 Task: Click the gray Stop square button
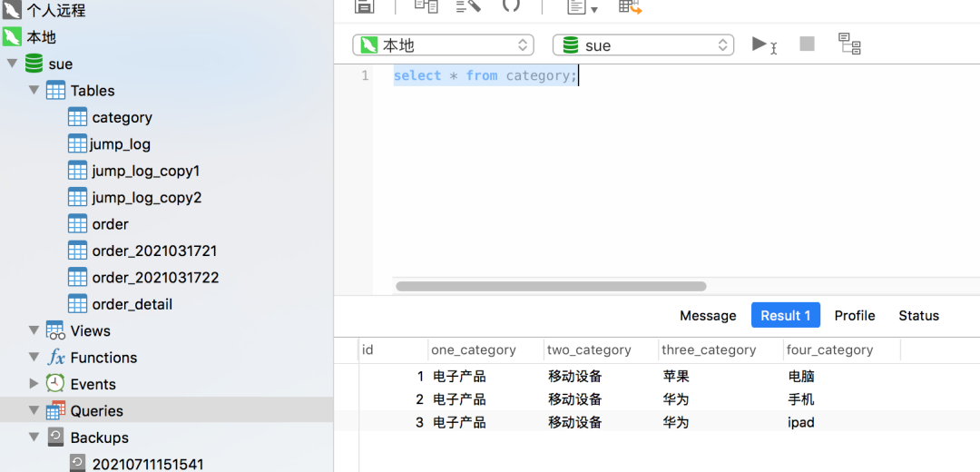[807, 44]
